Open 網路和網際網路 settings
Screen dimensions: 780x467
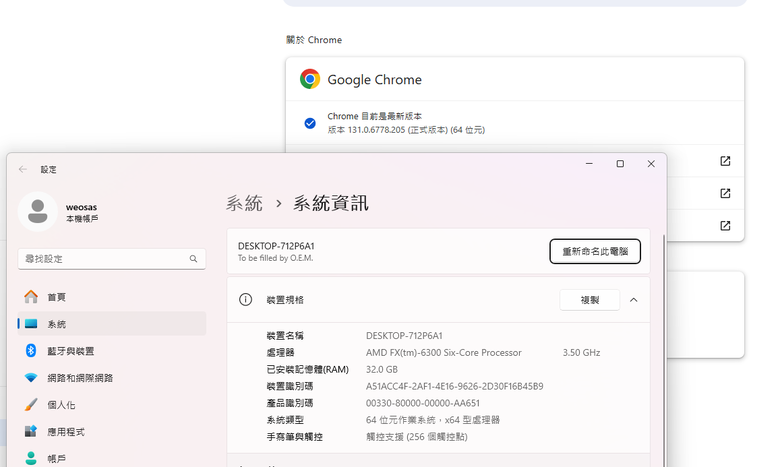[111, 377]
